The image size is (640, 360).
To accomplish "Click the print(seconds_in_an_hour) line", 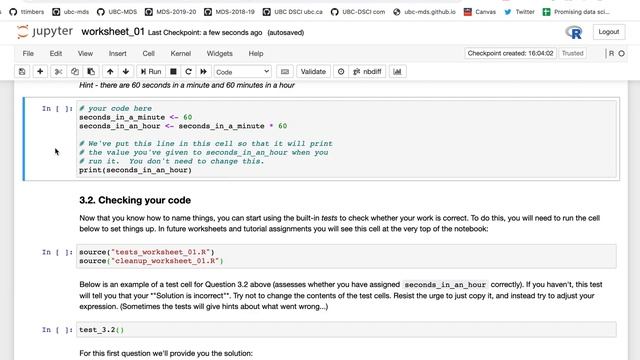I will tap(135, 170).
